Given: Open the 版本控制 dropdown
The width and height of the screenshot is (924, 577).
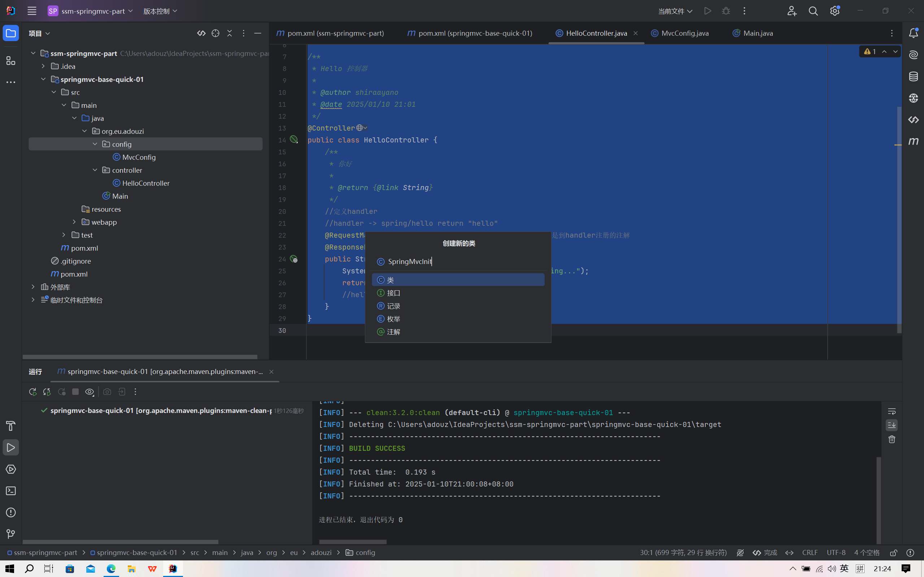Looking at the screenshot, I should [x=160, y=11].
